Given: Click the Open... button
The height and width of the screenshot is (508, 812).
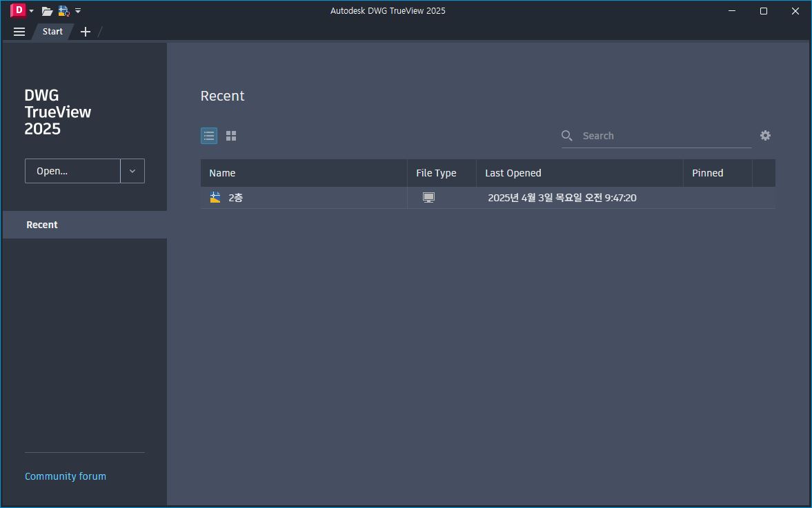Looking at the screenshot, I should [72, 171].
